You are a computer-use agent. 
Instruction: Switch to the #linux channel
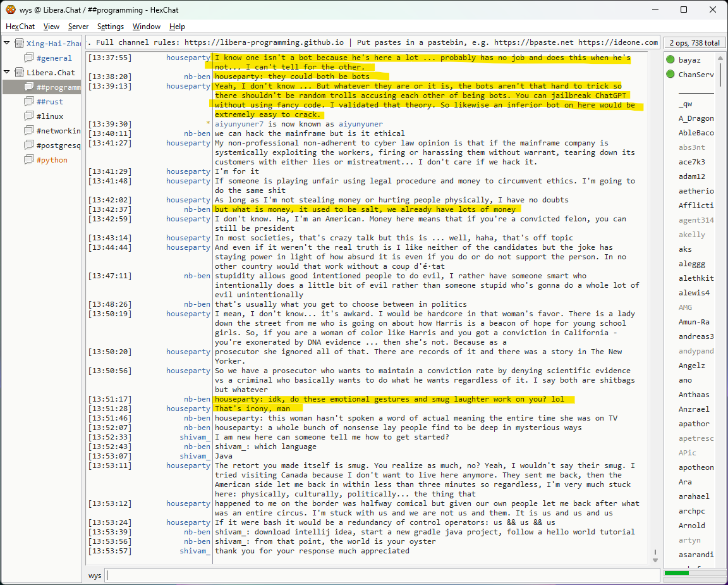50,116
